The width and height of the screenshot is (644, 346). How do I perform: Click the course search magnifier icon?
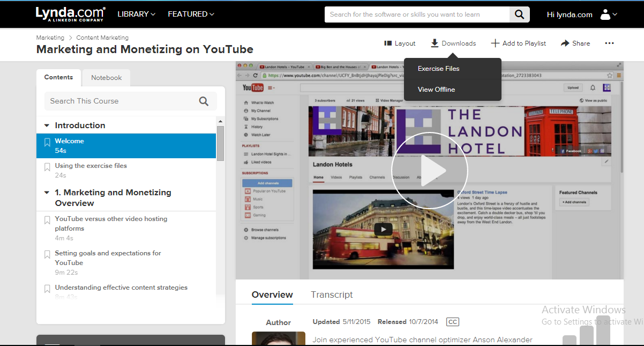[x=204, y=101]
